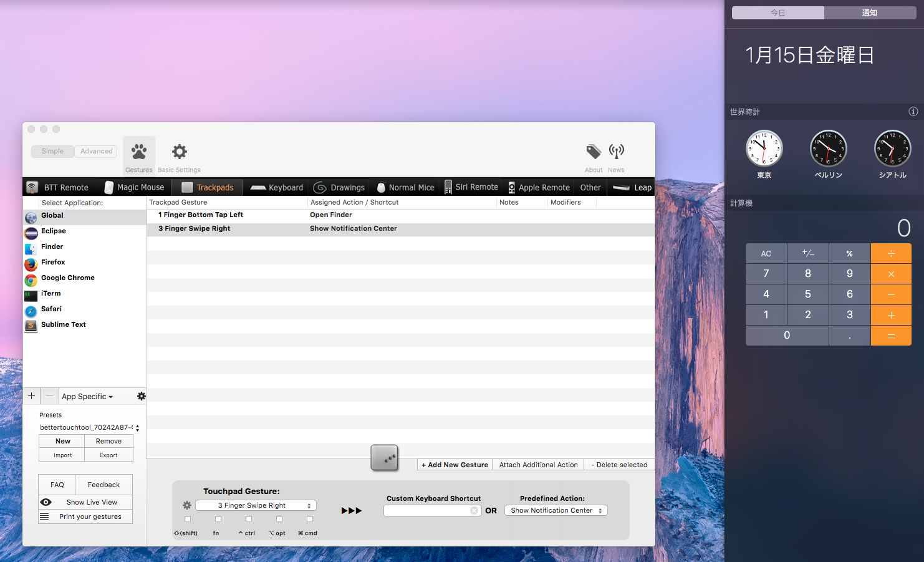Select Google Chrome in the application list
The height and width of the screenshot is (562, 924).
pos(67,278)
